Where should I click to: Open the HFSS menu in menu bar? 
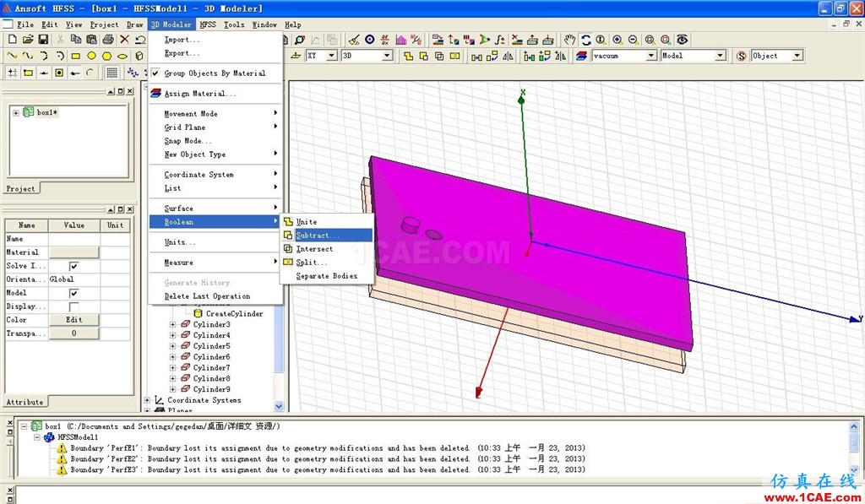208,24
